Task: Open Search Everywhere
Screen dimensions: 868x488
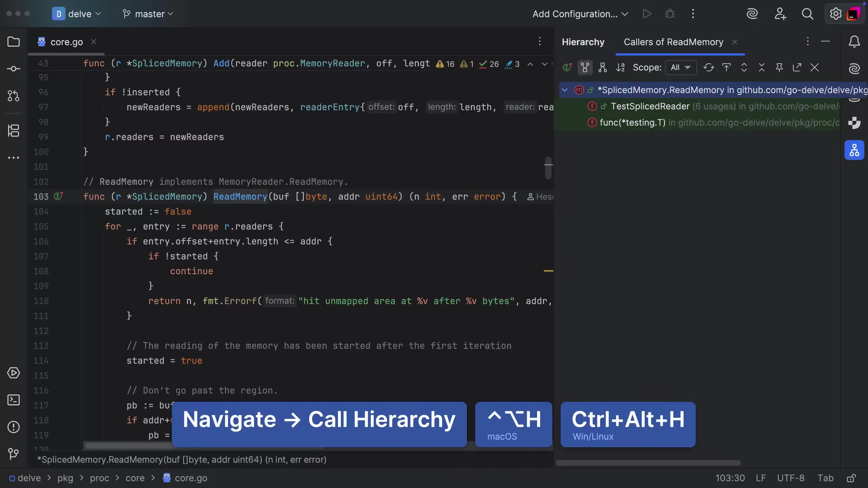Action: [x=808, y=14]
